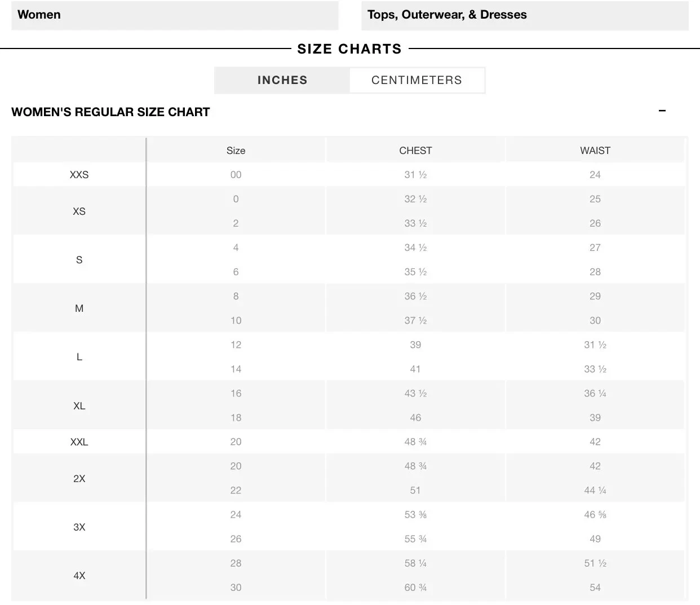Click the Women's Regular Size Chart heading
Viewport: 700px width, 605px height.
tap(110, 112)
